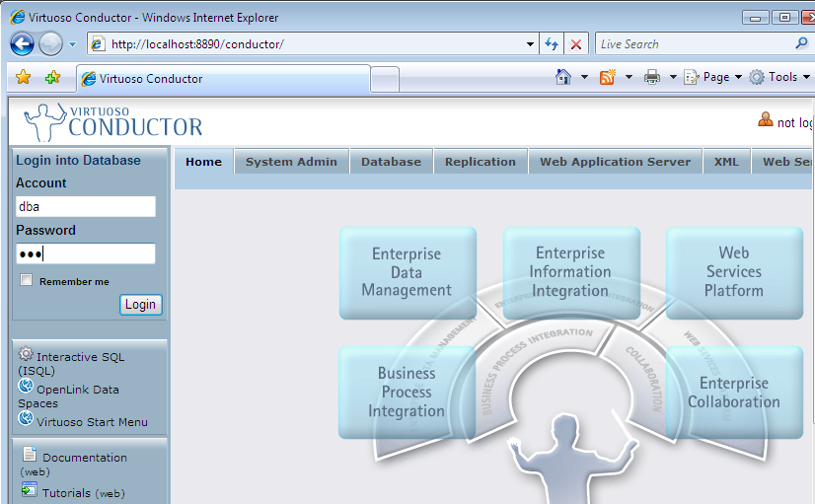Viewport: 815px width, 504px height.
Task: Click Add to Favorites icon
Action: coord(52,78)
